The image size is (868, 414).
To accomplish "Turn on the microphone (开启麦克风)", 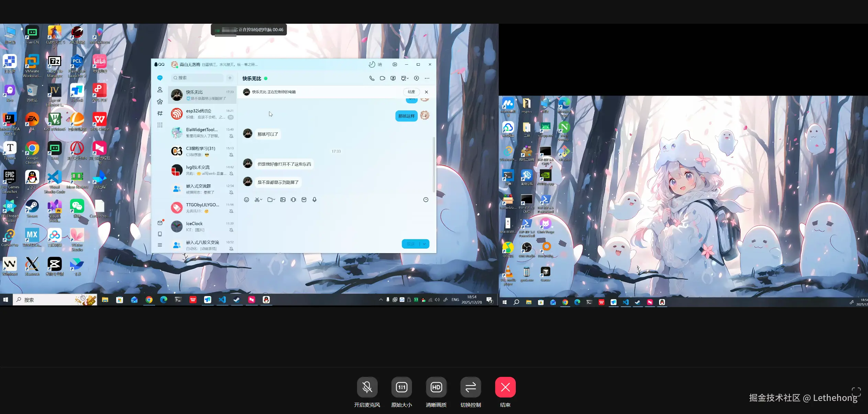I will (367, 387).
